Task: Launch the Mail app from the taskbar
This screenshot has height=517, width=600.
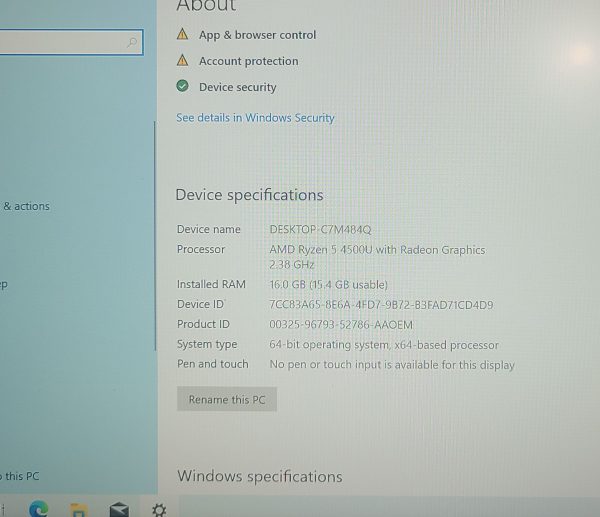Action: click(x=119, y=509)
